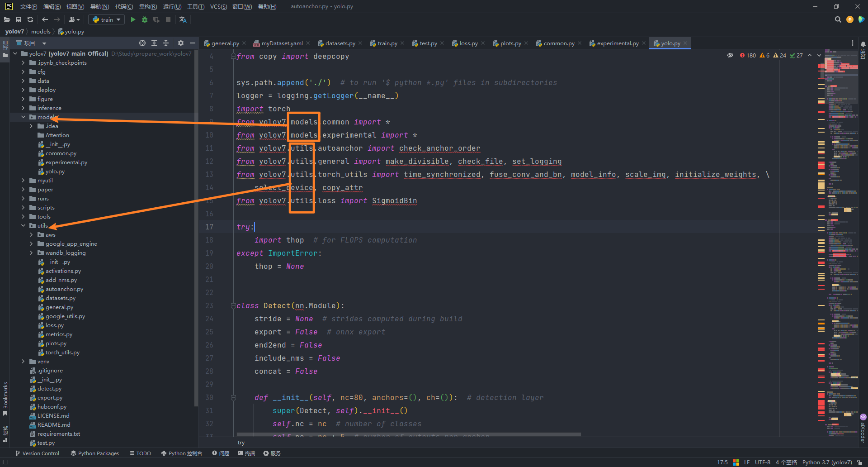Select torch_utils.py in the project tree
Image resolution: width=868 pixels, height=467 pixels.
click(x=62, y=353)
